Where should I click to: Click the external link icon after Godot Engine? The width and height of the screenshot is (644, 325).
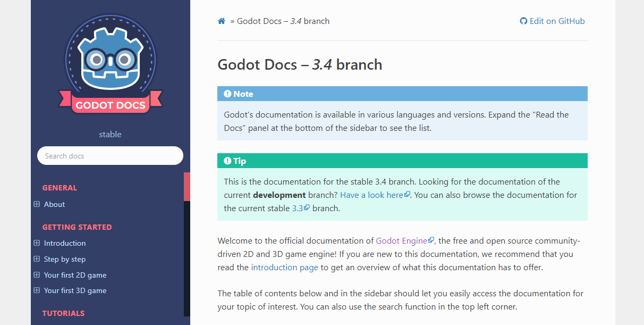click(431, 240)
